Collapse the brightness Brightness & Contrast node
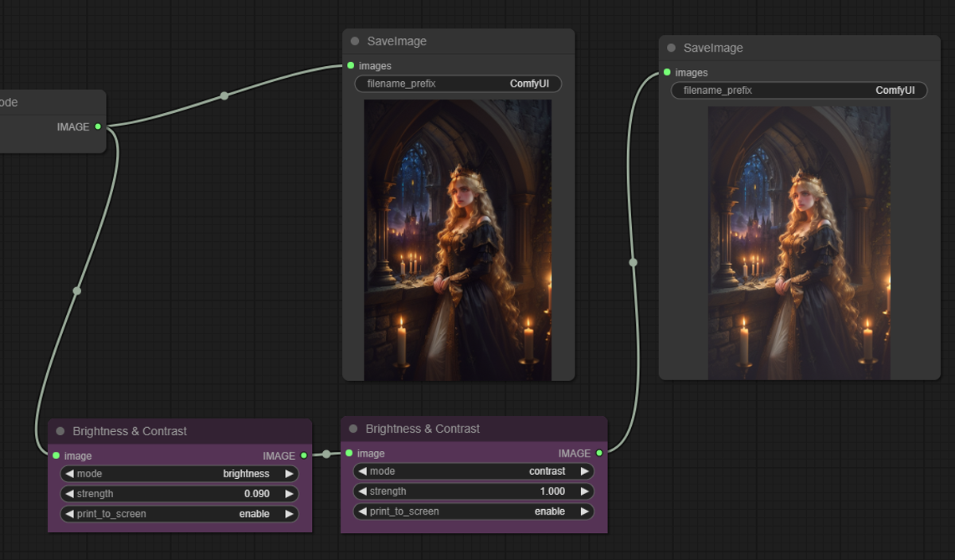 pos(60,431)
